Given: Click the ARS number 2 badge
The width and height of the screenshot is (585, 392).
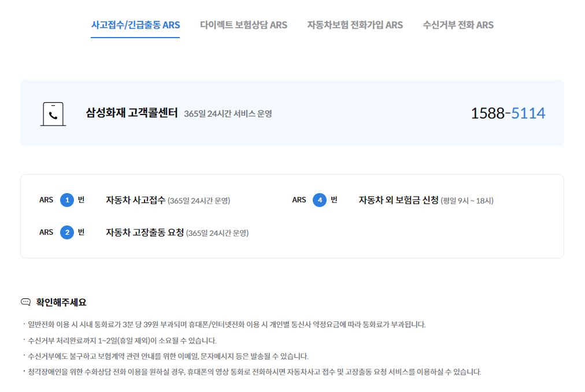Looking at the screenshot, I should (67, 232).
